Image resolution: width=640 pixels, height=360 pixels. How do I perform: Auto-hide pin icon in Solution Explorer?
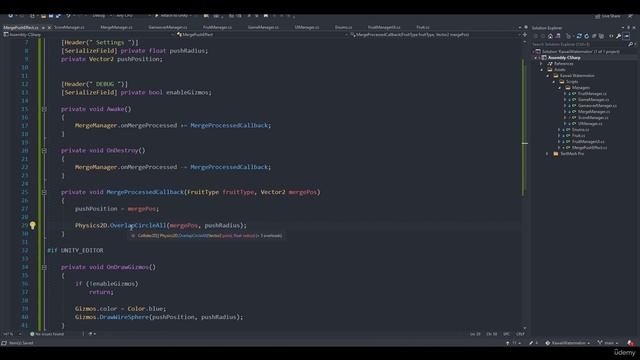coord(629,28)
